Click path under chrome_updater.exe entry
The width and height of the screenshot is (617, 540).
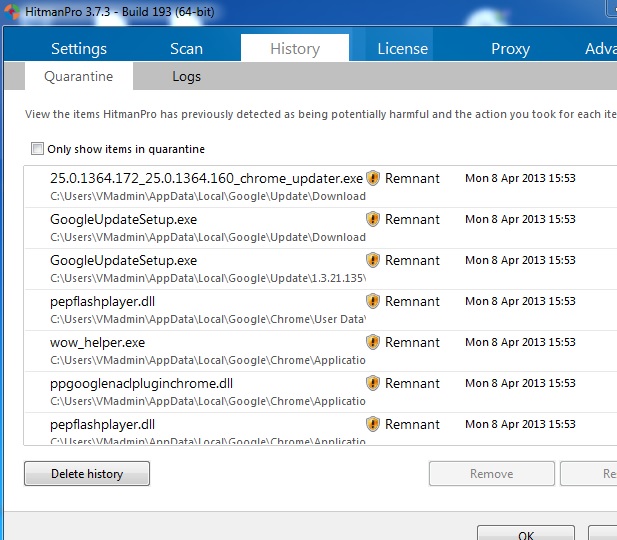208,196
